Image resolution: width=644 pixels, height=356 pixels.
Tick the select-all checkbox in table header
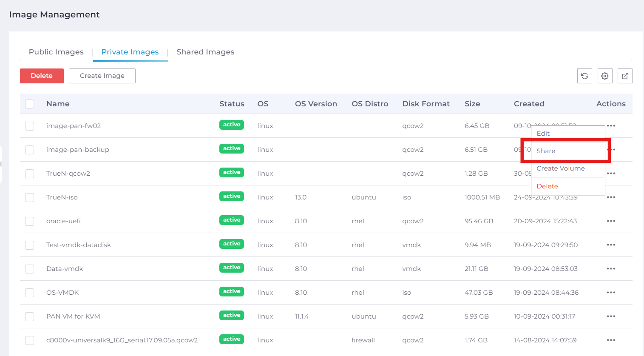(29, 104)
